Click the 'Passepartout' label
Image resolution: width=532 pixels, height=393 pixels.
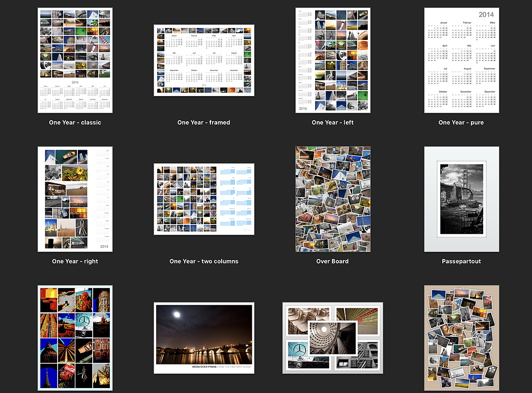(462, 261)
